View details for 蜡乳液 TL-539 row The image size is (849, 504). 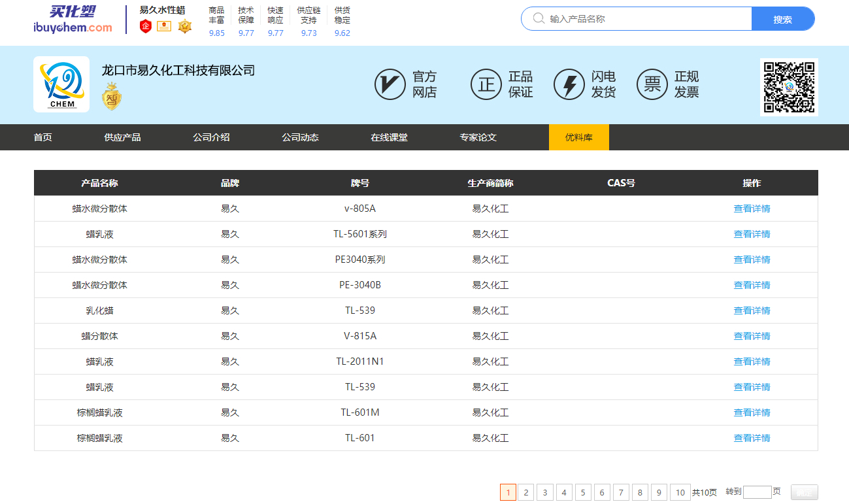click(x=752, y=387)
